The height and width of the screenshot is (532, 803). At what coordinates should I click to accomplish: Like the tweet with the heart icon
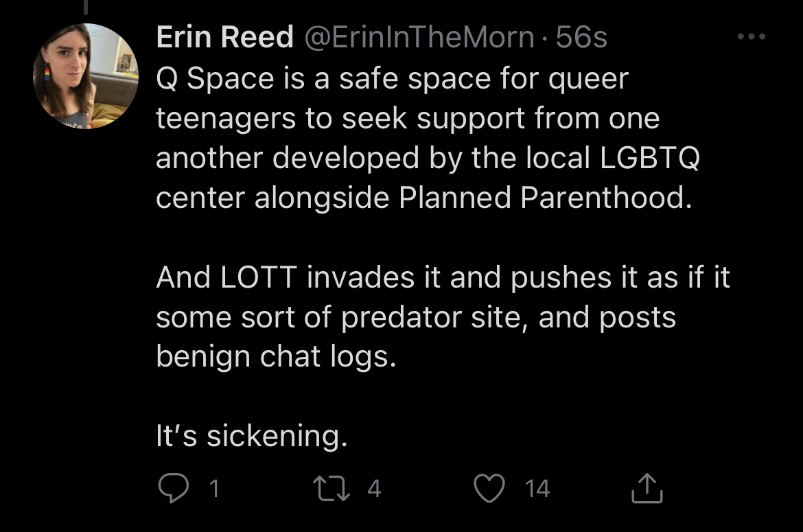click(x=489, y=488)
